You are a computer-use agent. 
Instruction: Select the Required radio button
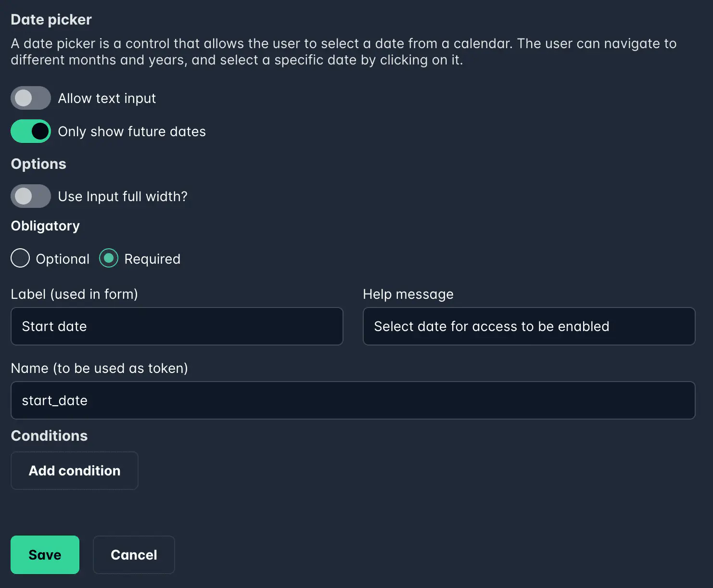point(108,258)
